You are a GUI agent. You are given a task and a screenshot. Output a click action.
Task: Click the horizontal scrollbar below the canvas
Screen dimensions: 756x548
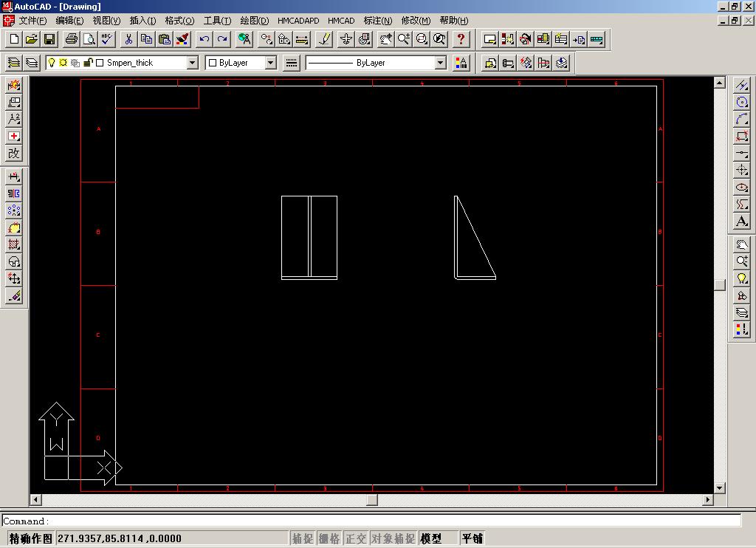click(x=373, y=500)
